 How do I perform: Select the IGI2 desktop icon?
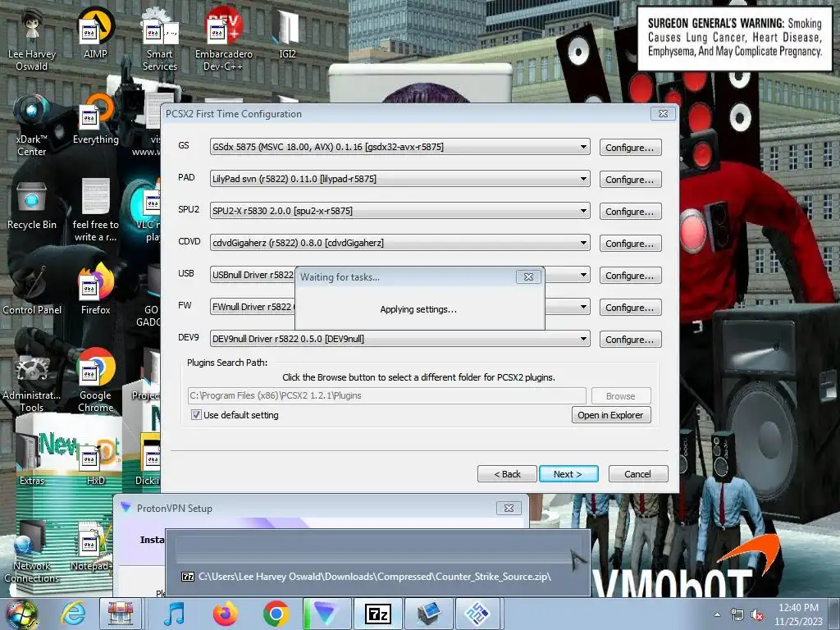[x=287, y=33]
